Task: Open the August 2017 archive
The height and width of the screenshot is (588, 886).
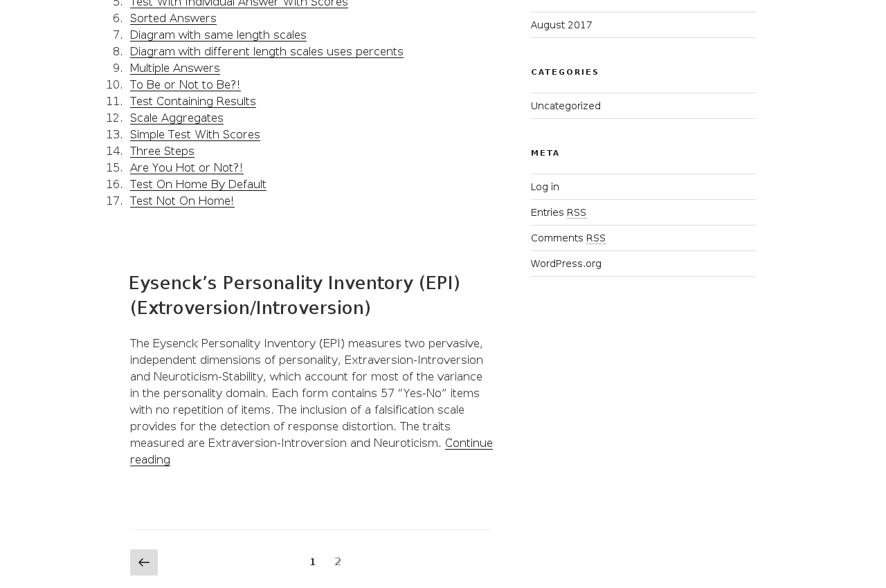Action: tap(561, 25)
